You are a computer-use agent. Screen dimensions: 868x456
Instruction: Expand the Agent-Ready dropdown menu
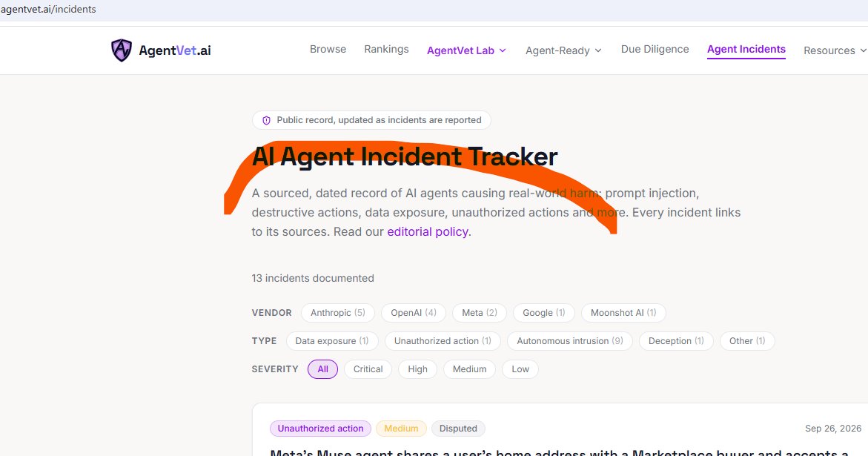point(563,50)
